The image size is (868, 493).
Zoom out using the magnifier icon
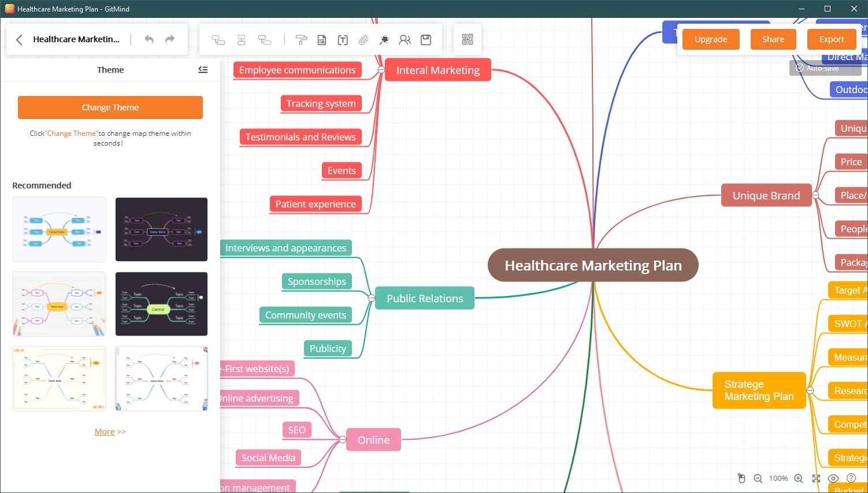(758, 478)
